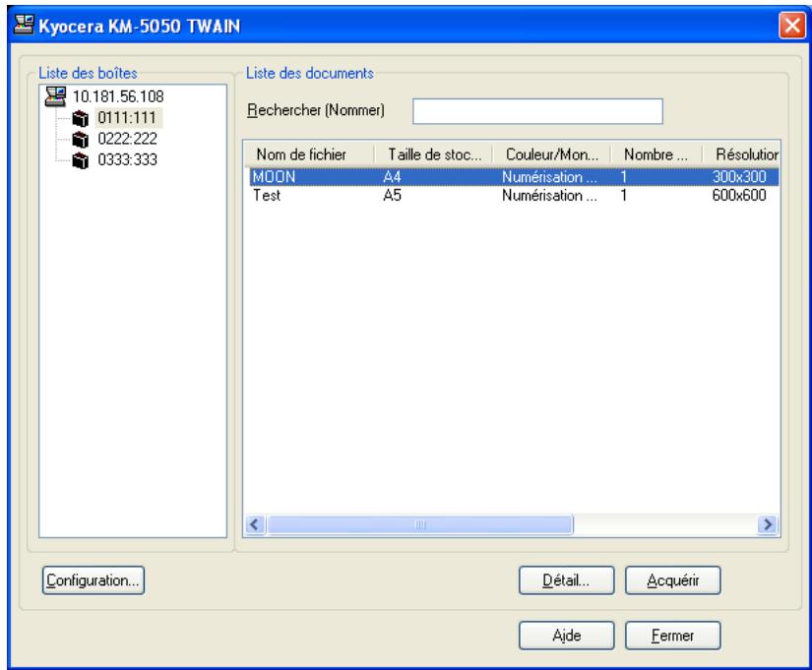Click the box icon beside 0111:111
The width and height of the screenshot is (812, 670).
[81, 119]
